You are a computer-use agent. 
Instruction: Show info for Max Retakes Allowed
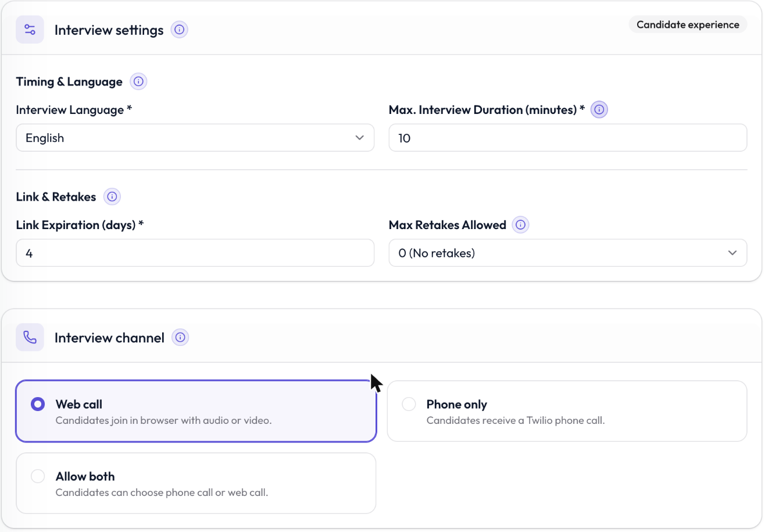click(521, 224)
